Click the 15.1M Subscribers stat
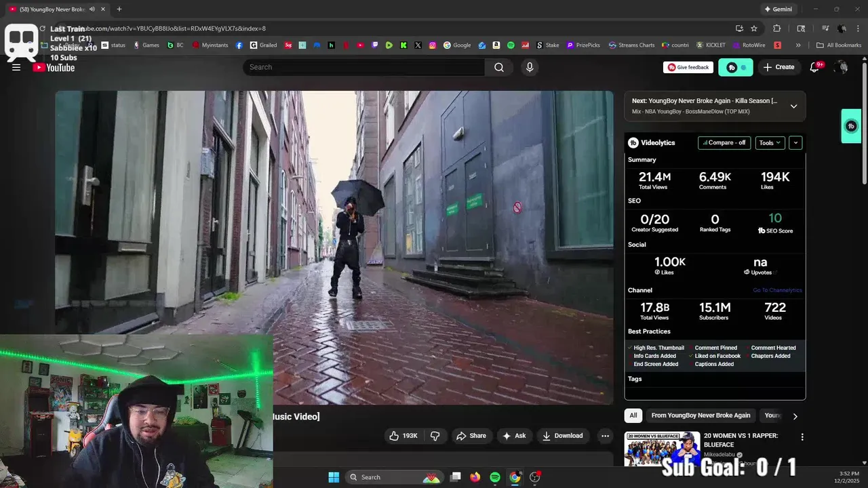Image resolution: width=868 pixels, height=488 pixels. pos(714,312)
